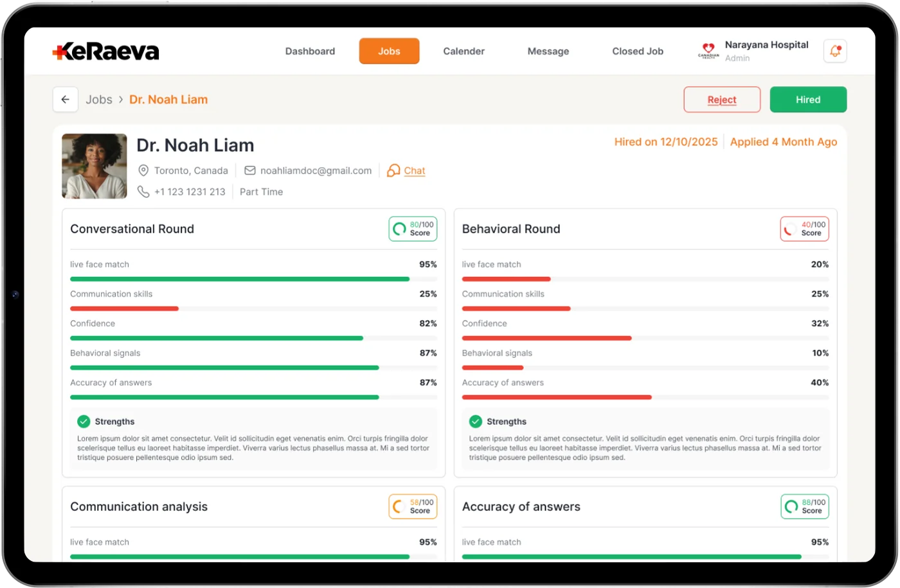
Task: Click the Behavioral Round Strengths checkmark icon
Action: [476, 422]
